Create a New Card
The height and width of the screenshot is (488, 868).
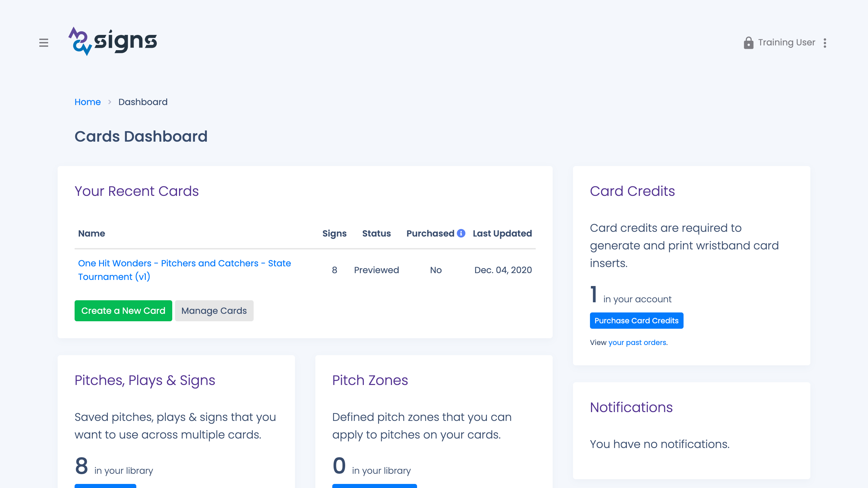pos(123,310)
